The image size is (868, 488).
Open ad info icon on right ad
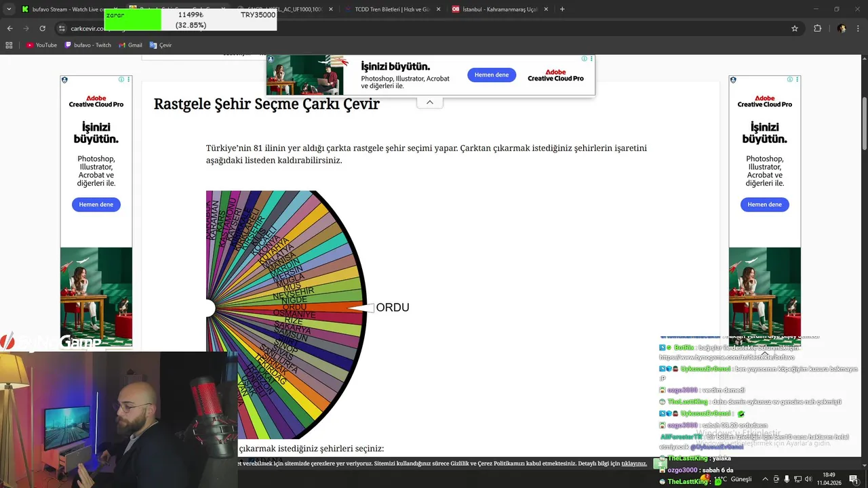tap(791, 79)
